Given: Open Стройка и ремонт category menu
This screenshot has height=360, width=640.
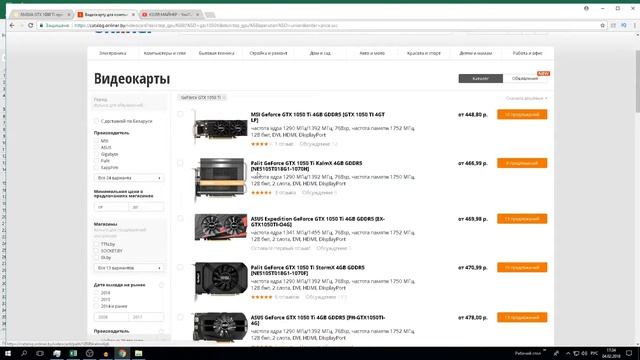Looking at the screenshot, I should [x=268, y=53].
